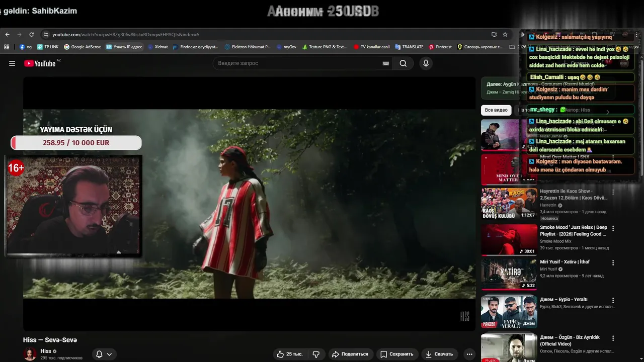This screenshot has height=362, width=644.
Task: Open the Eypio Yeraltı thumbnail
Action: (509, 312)
